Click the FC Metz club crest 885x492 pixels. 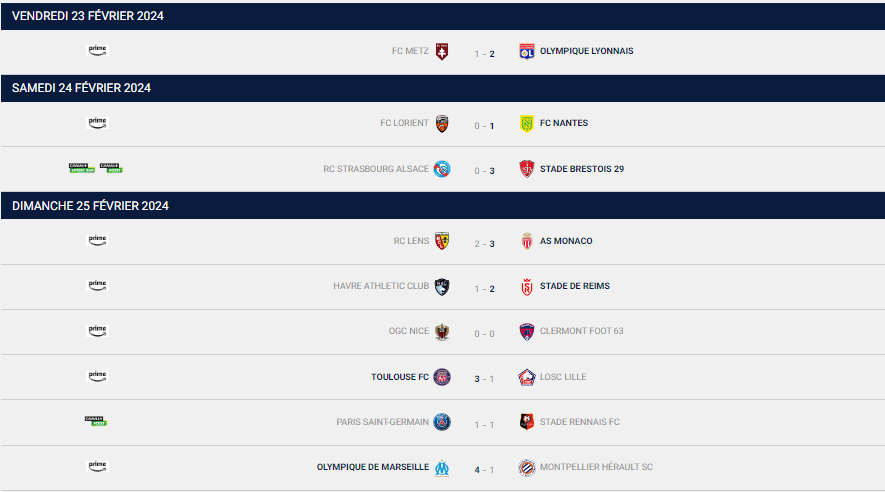(442, 51)
